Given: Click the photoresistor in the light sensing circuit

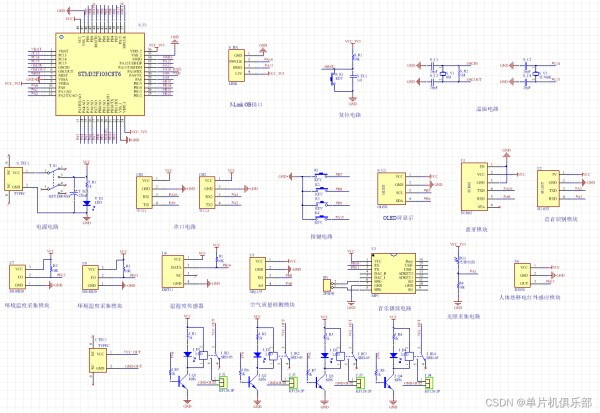Looking at the screenshot, I should tap(458, 260).
